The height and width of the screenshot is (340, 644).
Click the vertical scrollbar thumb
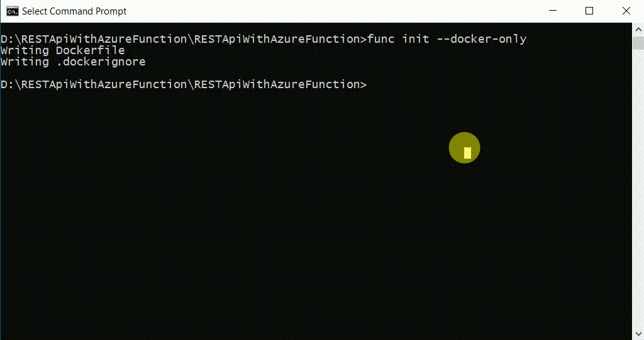pyautogui.click(x=638, y=43)
